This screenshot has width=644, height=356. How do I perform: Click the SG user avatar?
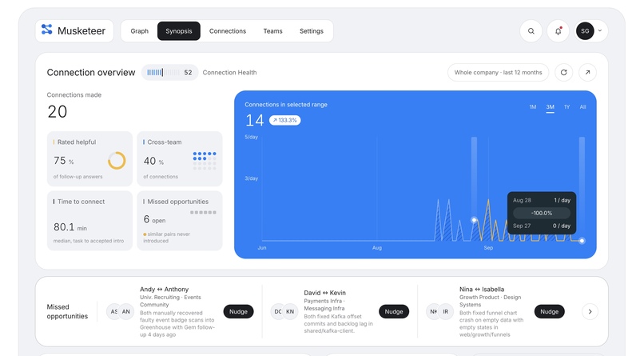(x=585, y=31)
